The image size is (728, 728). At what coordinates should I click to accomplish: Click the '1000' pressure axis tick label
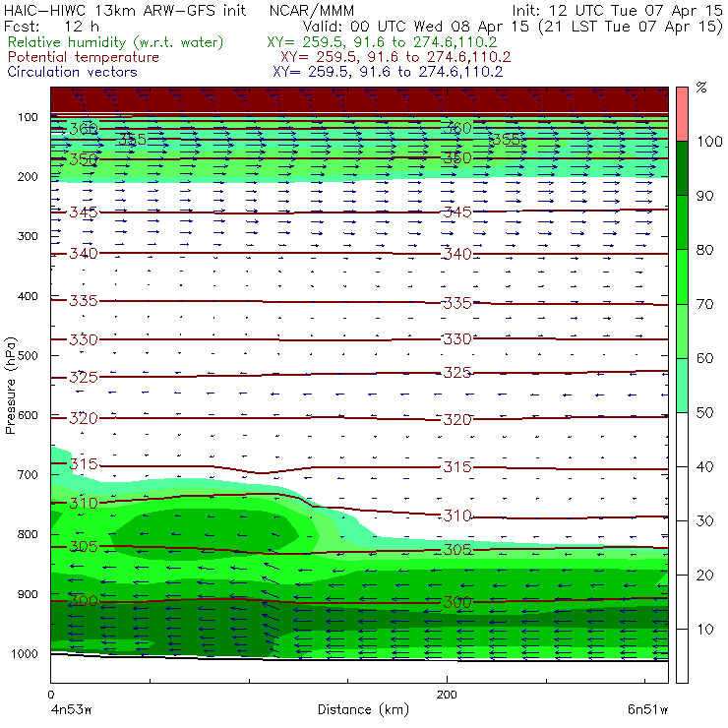[x=25, y=653]
